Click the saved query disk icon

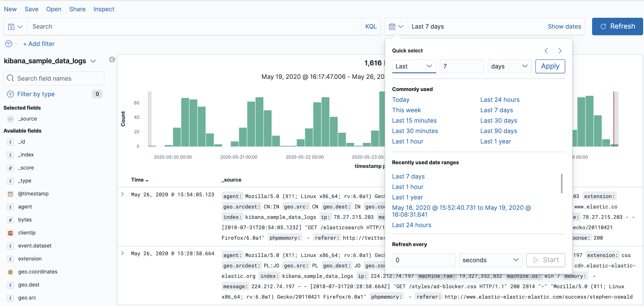11,27
